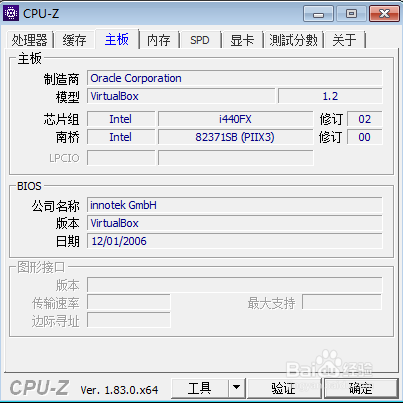
Task: Click the 公司名称 label
Action: 55,206
